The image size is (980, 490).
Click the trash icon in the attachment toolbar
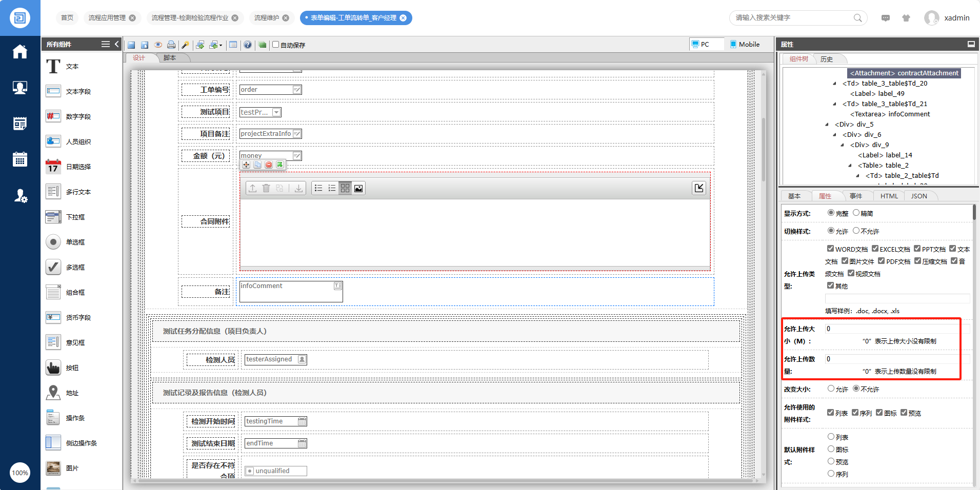(266, 188)
